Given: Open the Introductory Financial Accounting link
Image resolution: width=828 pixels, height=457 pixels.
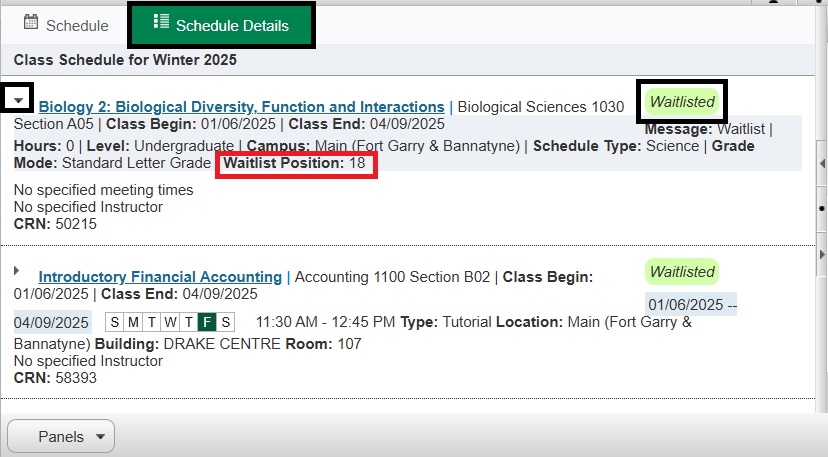Looking at the screenshot, I should coord(160,277).
